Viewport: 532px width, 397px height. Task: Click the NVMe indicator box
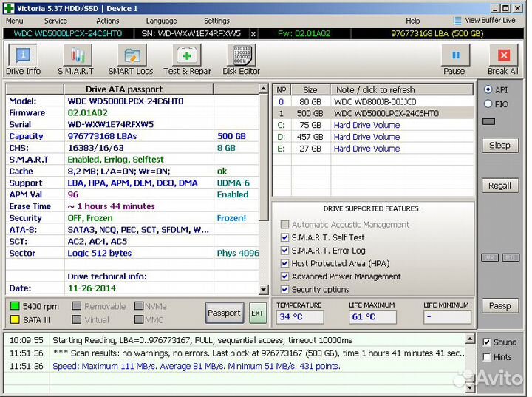point(139,306)
